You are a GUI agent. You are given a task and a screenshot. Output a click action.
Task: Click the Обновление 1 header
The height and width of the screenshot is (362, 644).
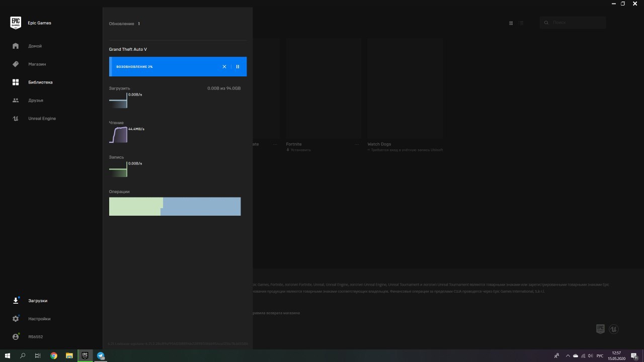pyautogui.click(x=124, y=24)
